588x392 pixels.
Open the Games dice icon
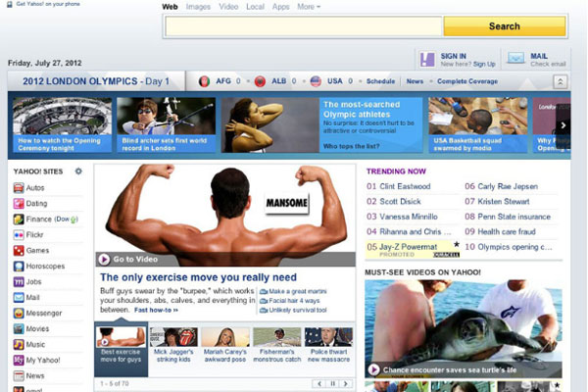[x=19, y=251]
